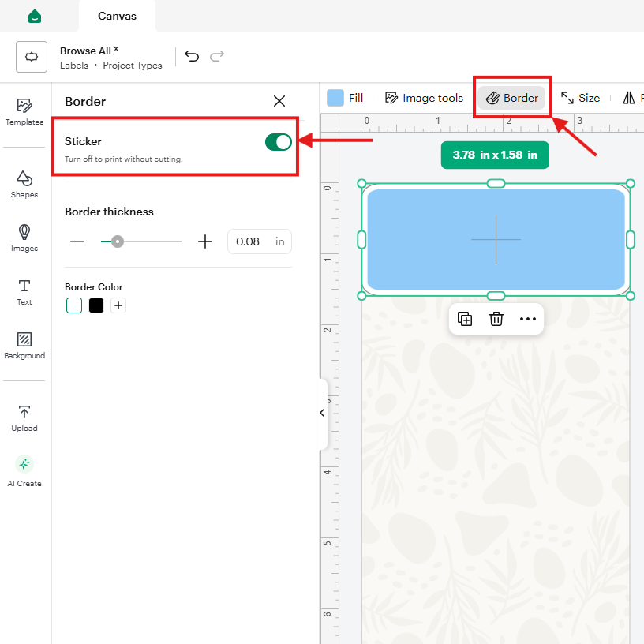Delete the selected shape with trash icon
Screen dimensions: 644x644
[496, 319]
